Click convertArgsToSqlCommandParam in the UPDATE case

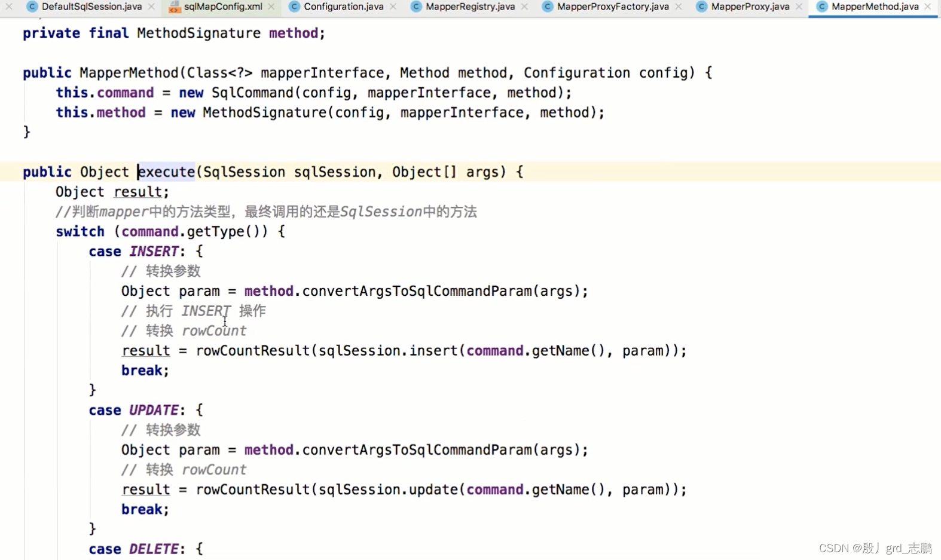click(x=417, y=450)
